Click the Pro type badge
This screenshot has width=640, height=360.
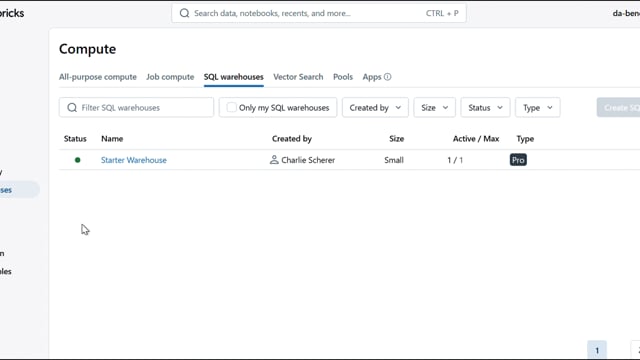pos(518,160)
